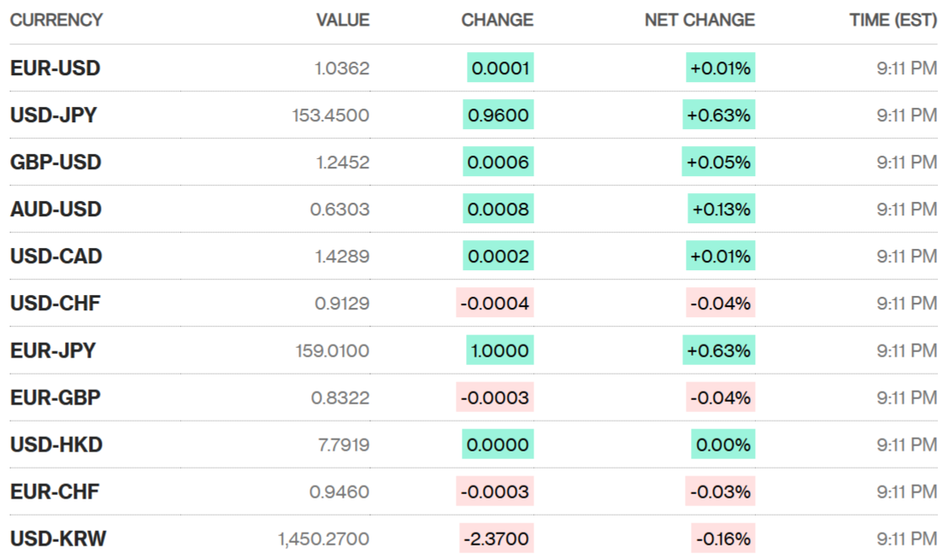Click the red -2.3700 USD-KRW change cell
Image resolution: width=950 pixels, height=560 pixels.
[496, 539]
